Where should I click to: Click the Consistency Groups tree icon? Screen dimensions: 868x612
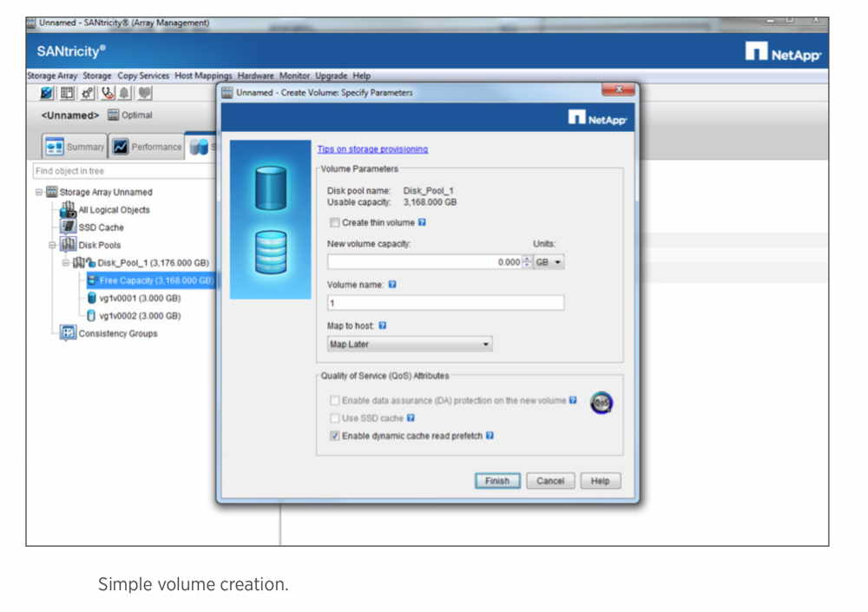pyautogui.click(x=68, y=332)
